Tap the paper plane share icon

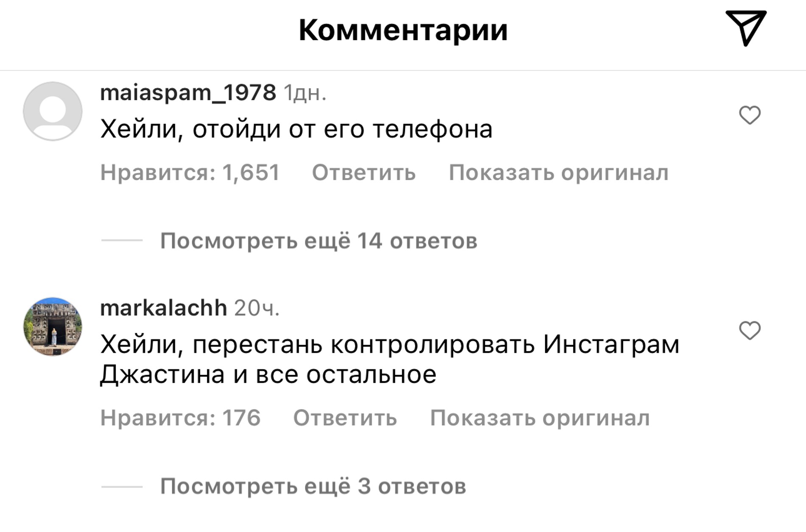click(746, 28)
